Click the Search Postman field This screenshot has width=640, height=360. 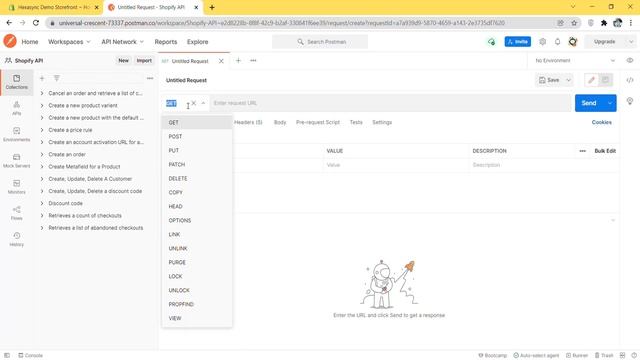click(320, 42)
